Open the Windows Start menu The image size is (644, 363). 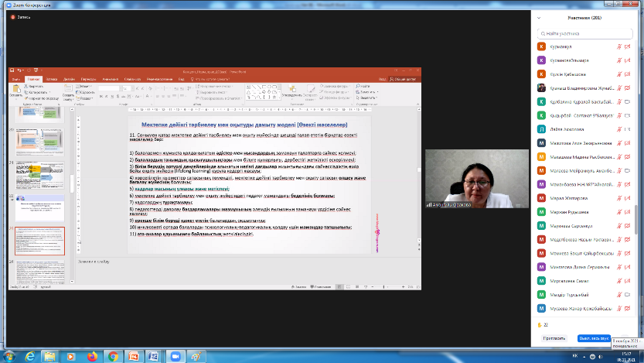[x=8, y=356]
